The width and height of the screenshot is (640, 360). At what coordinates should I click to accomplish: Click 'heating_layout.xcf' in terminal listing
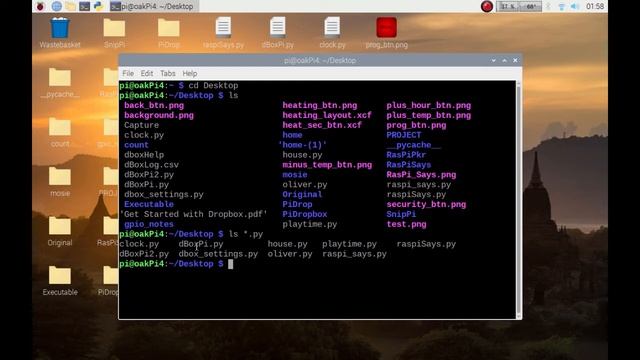click(327, 115)
